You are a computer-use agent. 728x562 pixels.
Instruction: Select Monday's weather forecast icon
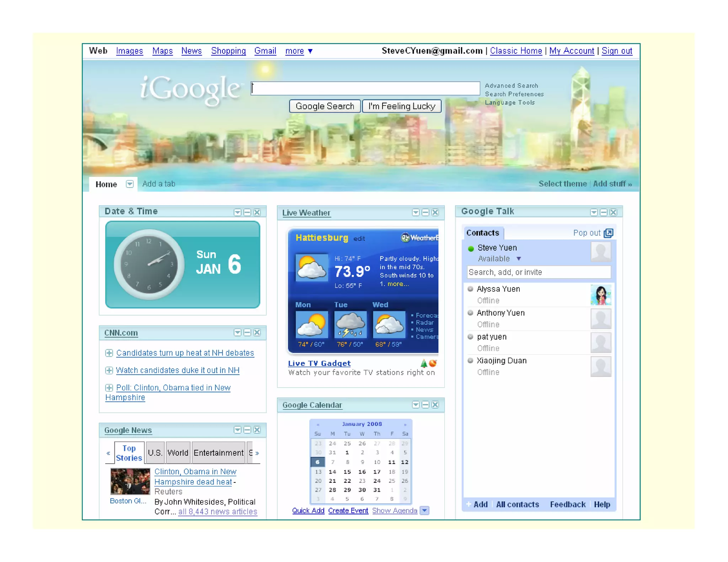(x=312, y=325)
